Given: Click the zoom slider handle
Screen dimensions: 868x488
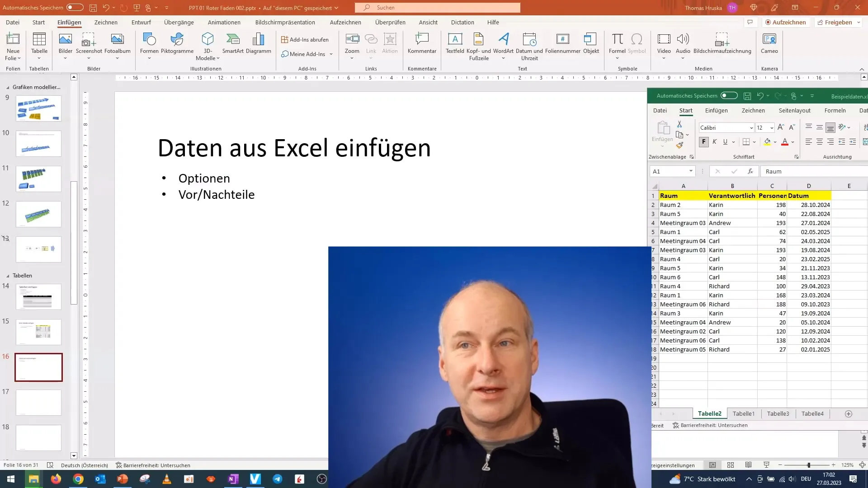Looking at the screenshot, I should (x=808, y=465).
